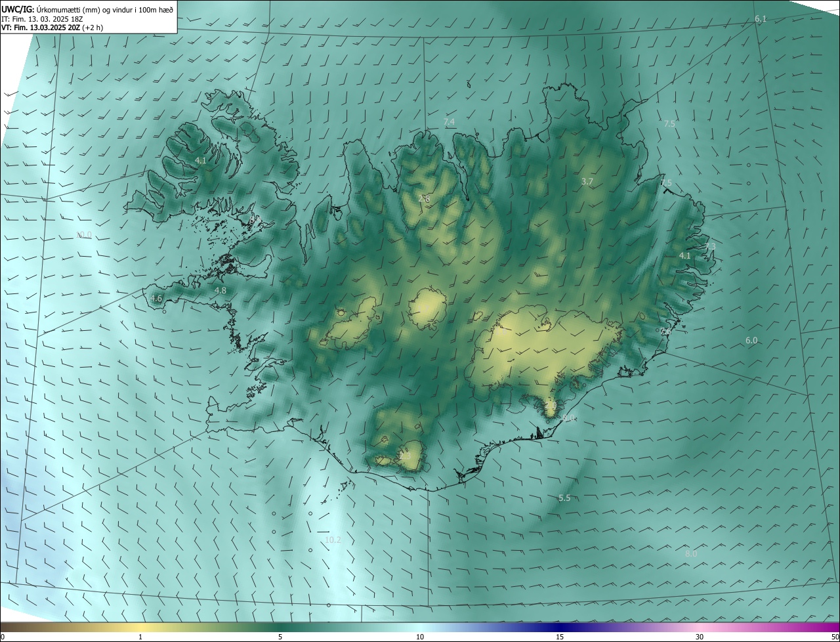The width and height of the screenshot is (840, 642).
Task: Click the map title 'UWC/IG: Úrkomumætti (mm) og vindur'
Action: 87,9
